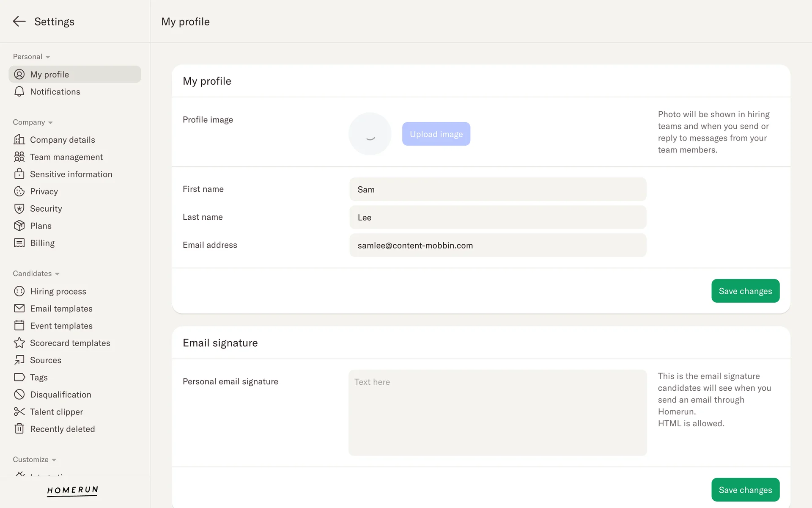The height and width of the screenshot is (508, 812).
Task: Click the Notifications bell icon
Action: (19, 92)
